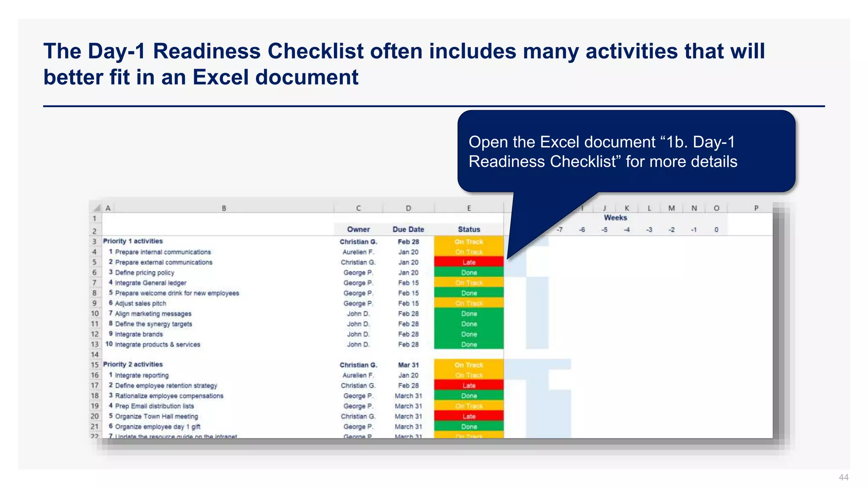Click the Owner column heading cell

[359, 229]
